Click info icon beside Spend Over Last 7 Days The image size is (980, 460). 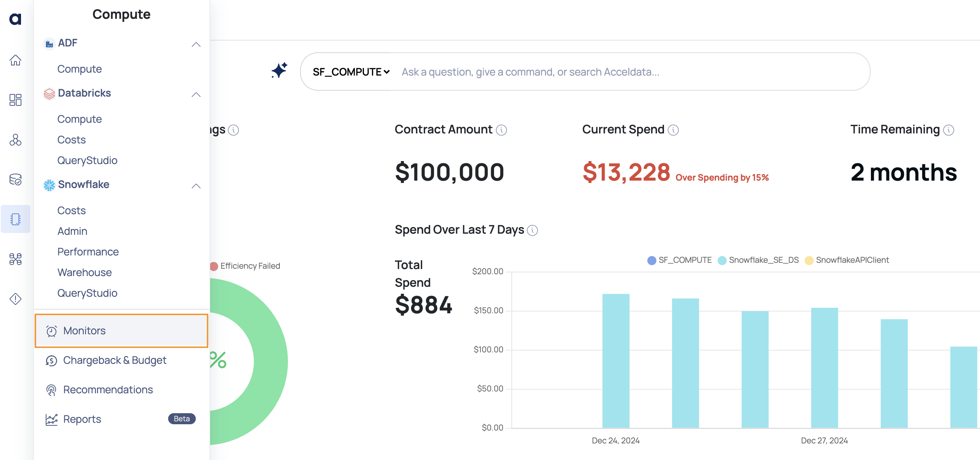coord(532,230)
